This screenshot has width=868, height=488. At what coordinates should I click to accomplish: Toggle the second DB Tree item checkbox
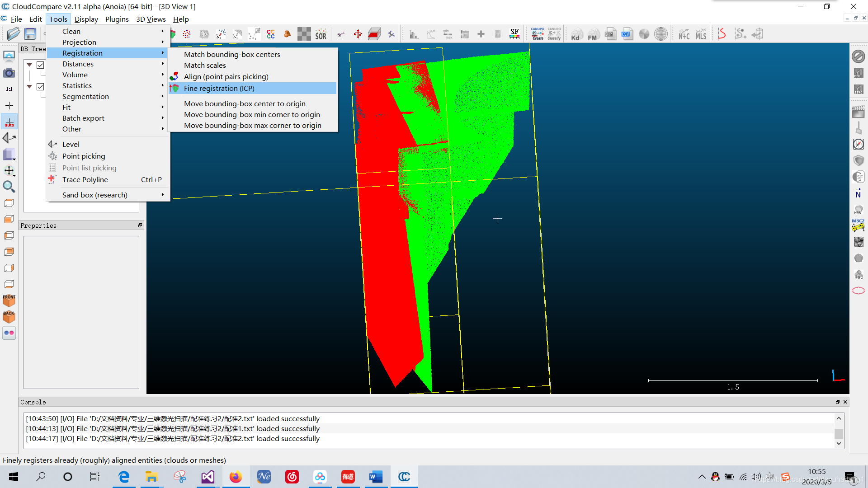[40, 87]
